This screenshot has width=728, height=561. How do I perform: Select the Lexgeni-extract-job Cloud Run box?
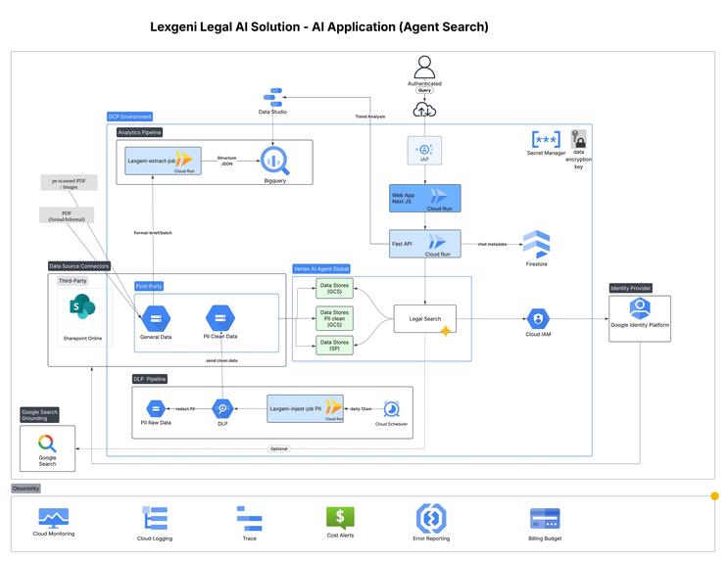[x=163, y=161]
